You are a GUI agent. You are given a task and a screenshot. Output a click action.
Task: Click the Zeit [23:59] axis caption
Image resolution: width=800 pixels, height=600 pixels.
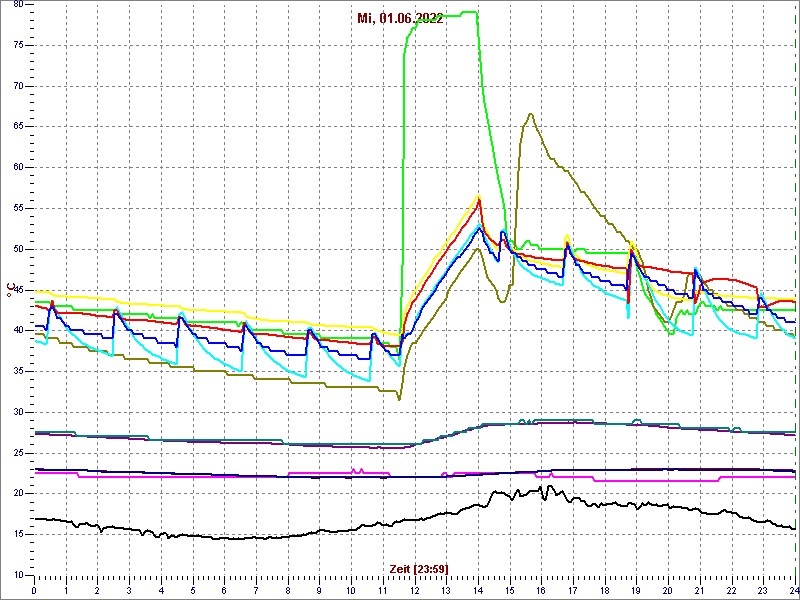(x=419, y=569)
